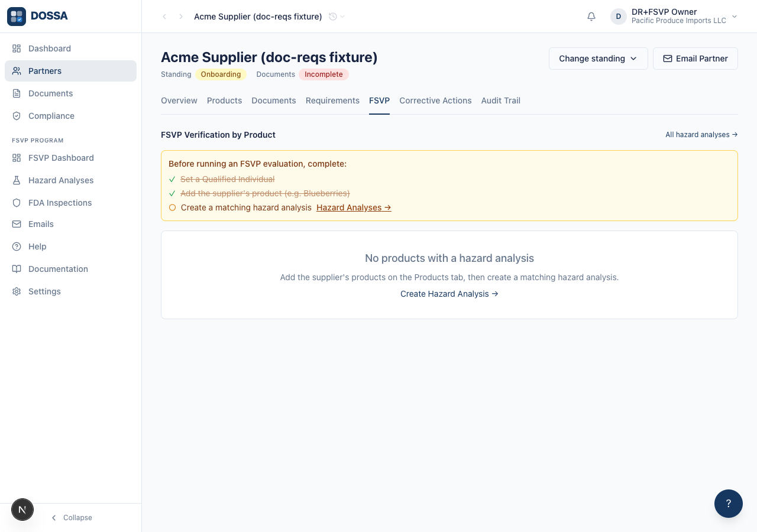Screen dimensions: 757x532
Task: Click the Hazard Analyses flask icon
Action: click(17, 180)
